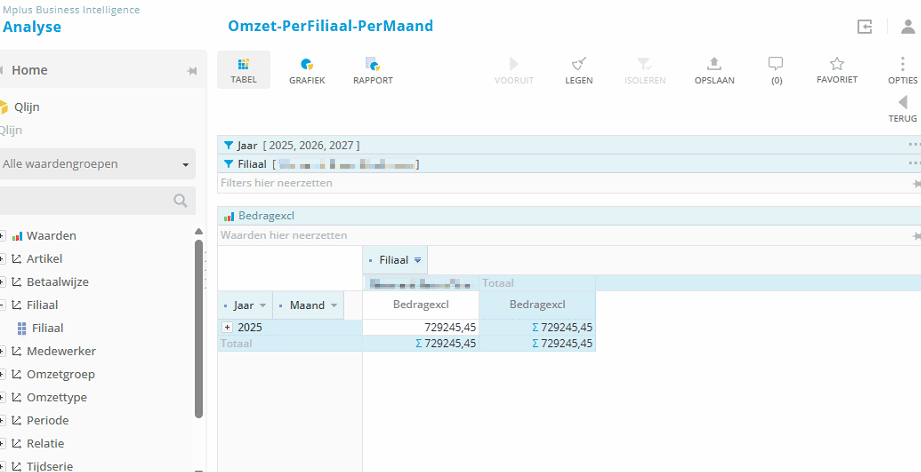
Task: Click the Totaal column header
Action: point(498,283)
